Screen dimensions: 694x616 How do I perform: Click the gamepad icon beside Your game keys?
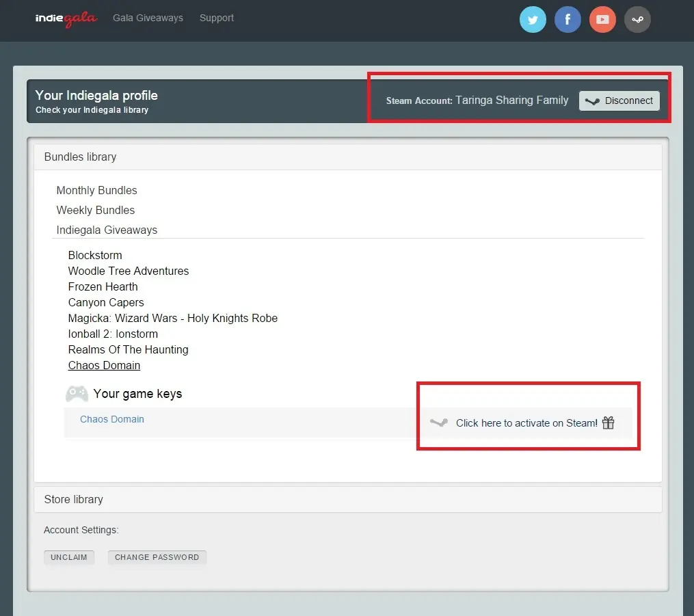pos(77,394)
